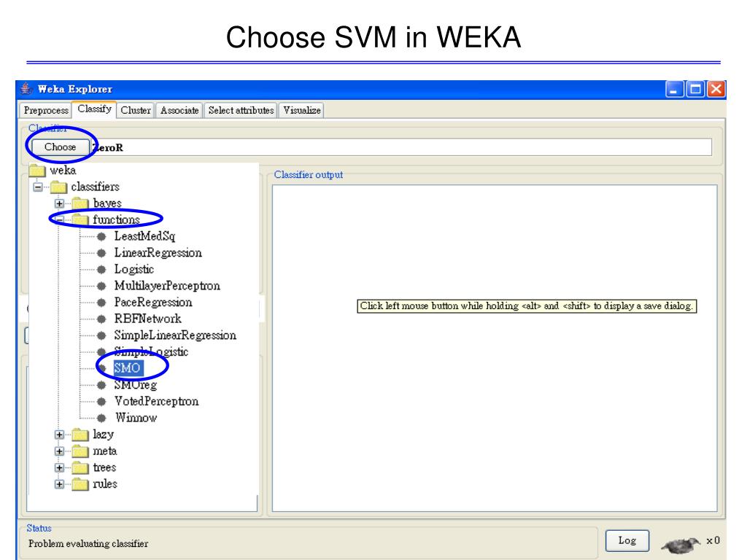Viewport: 747px width, 560px height.
Task: Click the Weka bird icon in status bar
Action: coord(681,543)
